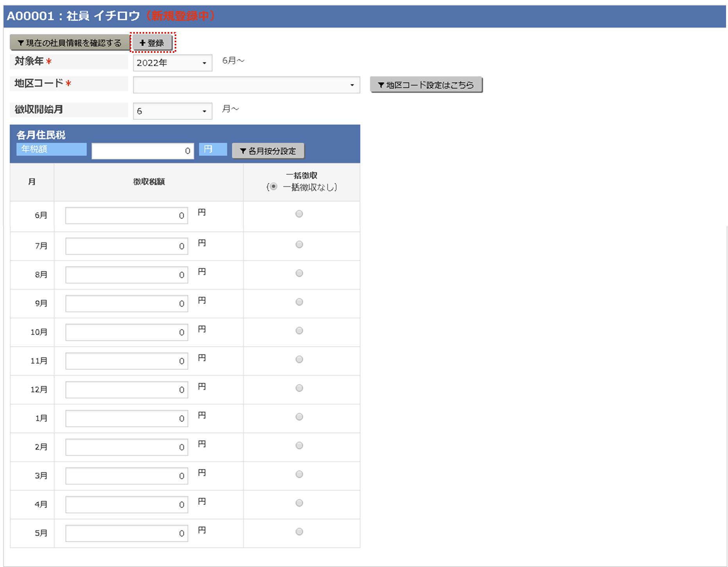728x567 pixels.
Task: Open the 地区コード dropdown list
Action: pos(246,85)
